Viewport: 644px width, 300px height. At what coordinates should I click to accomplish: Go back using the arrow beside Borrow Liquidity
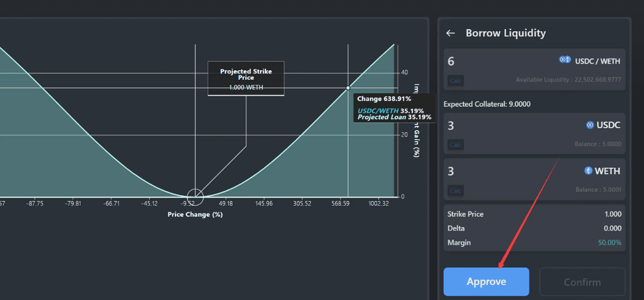451,33
